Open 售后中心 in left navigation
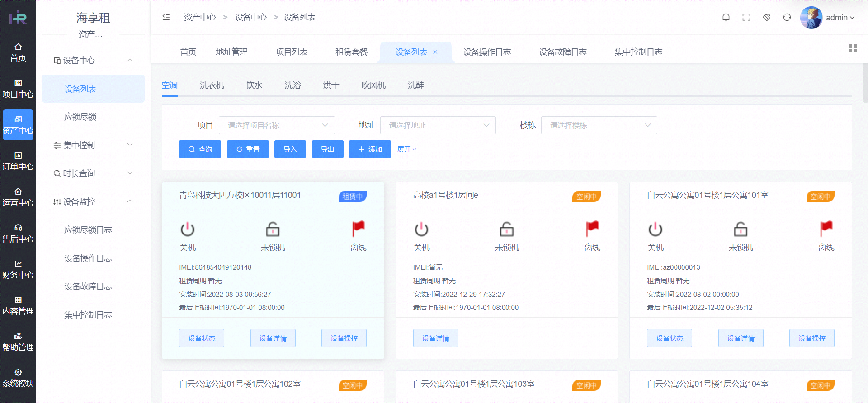The height and width of the screenshot is (403, 868). pos(18,234)
